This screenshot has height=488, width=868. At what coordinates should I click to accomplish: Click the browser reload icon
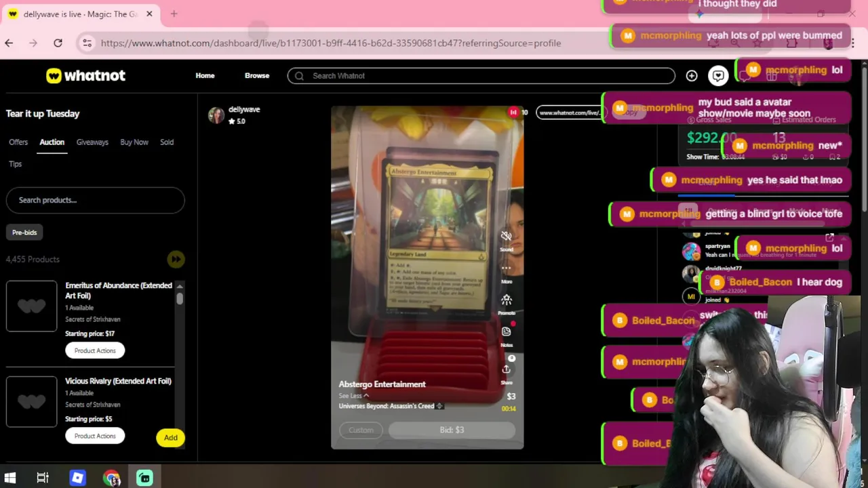tap(58, 43)
